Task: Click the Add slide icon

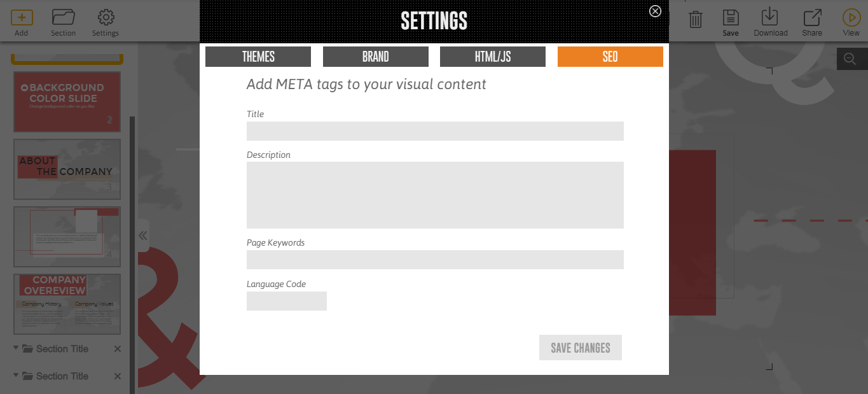Action: tap(22, 18)
